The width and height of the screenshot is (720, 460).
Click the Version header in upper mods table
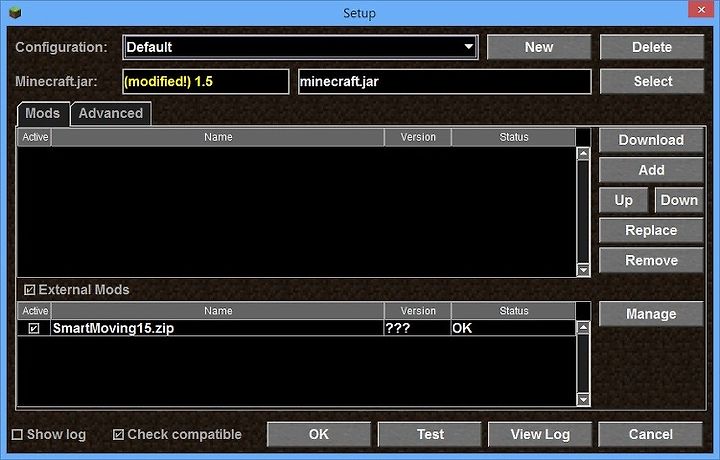(418, 137)
